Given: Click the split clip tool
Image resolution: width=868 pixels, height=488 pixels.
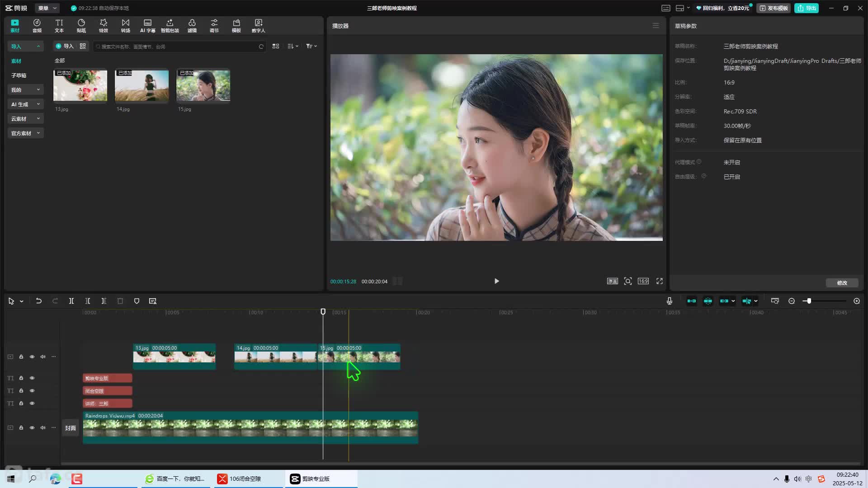Looking at the screenshot, I should tap(71, 301).
